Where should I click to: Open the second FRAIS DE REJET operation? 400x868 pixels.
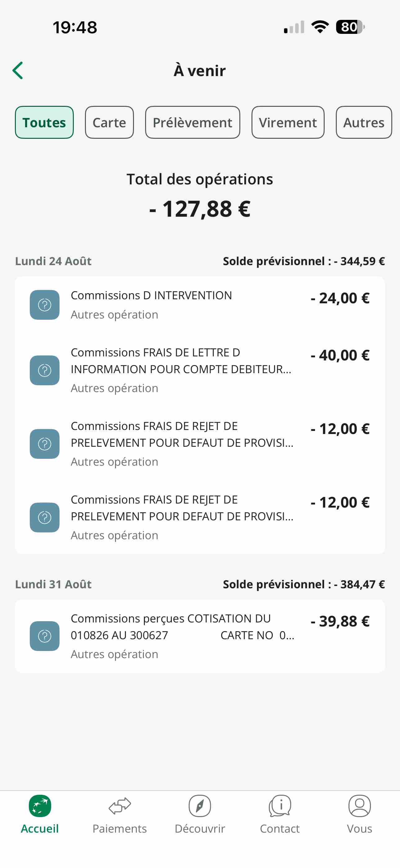coord(200,517)
